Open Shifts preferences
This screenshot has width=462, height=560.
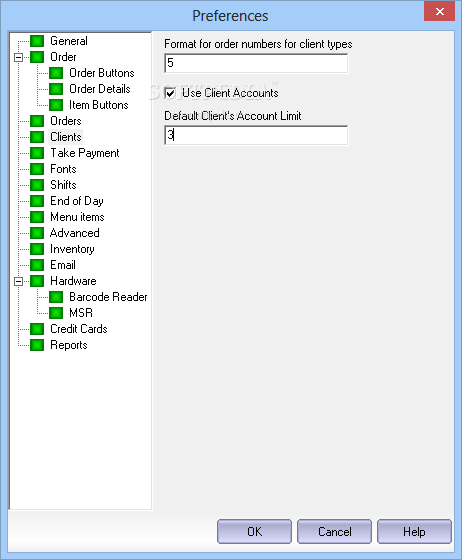click(x=63, y=185)
